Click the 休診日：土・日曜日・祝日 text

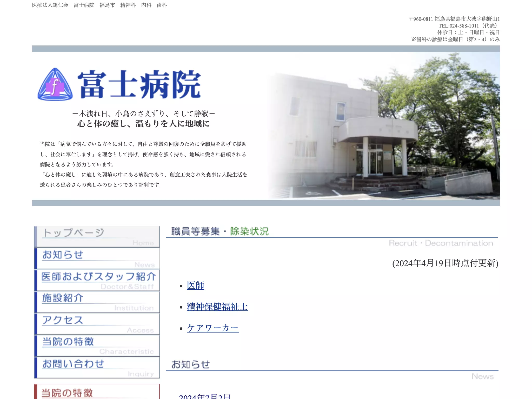coord(468,32)
